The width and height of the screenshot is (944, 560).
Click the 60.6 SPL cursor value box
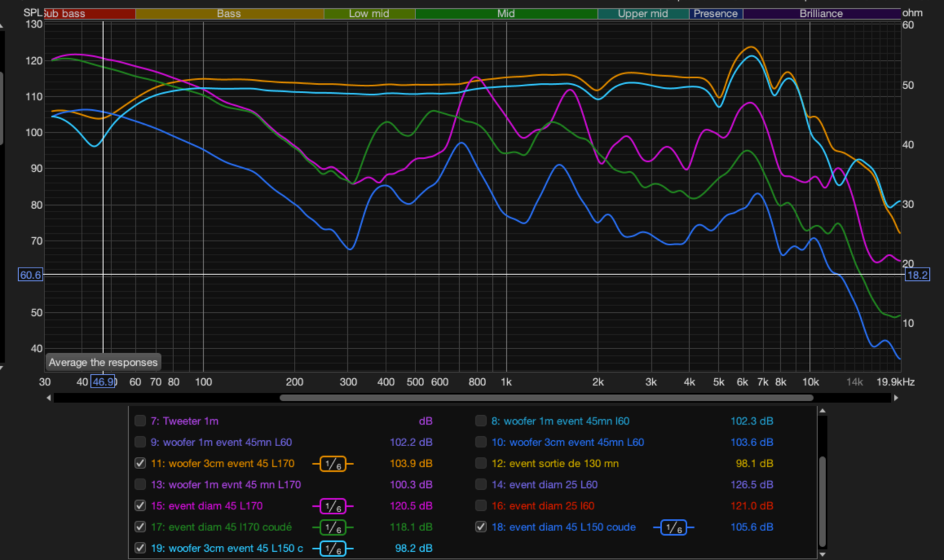pyautogui.click(x=31, y=275)
